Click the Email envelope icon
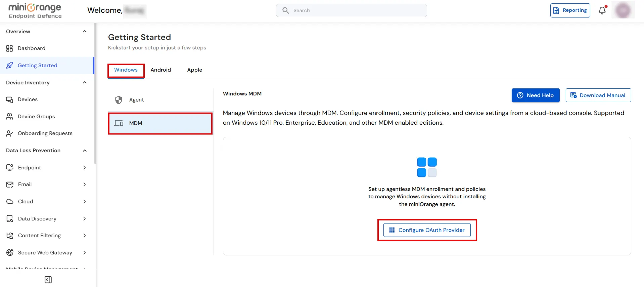 coord(10,184)
